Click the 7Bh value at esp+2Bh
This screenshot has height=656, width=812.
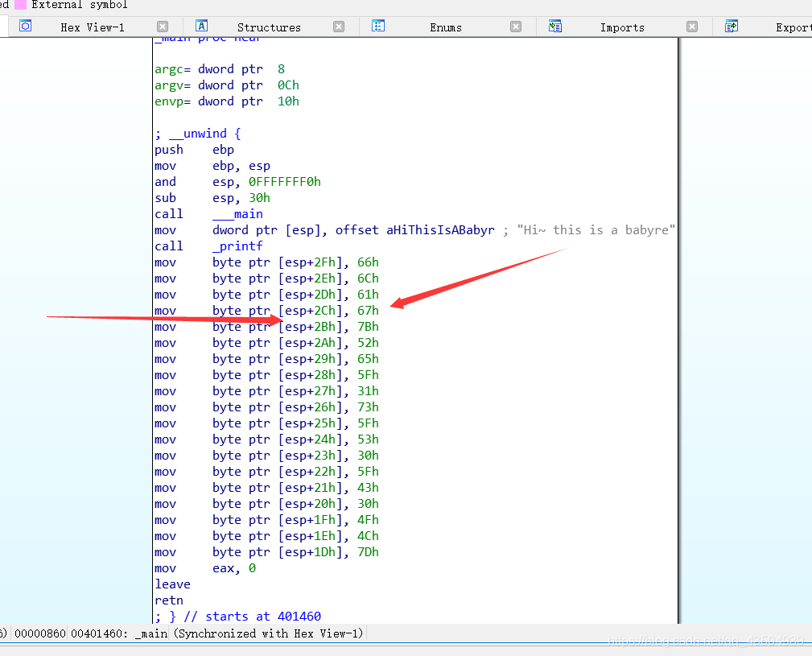click(369, 327)
